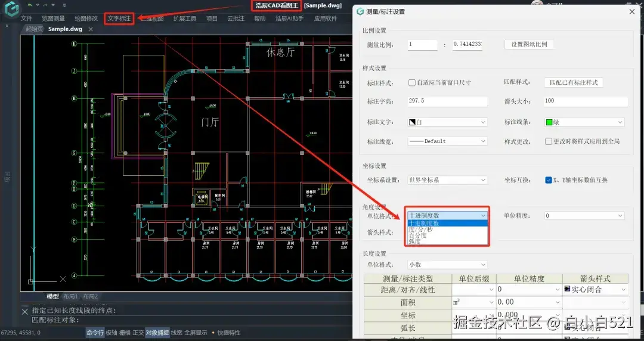Choose highlighted 十进制度数 list option
The height and width of the screenshot is (341, 644).
pyautogui.click(x=448, y=223)
